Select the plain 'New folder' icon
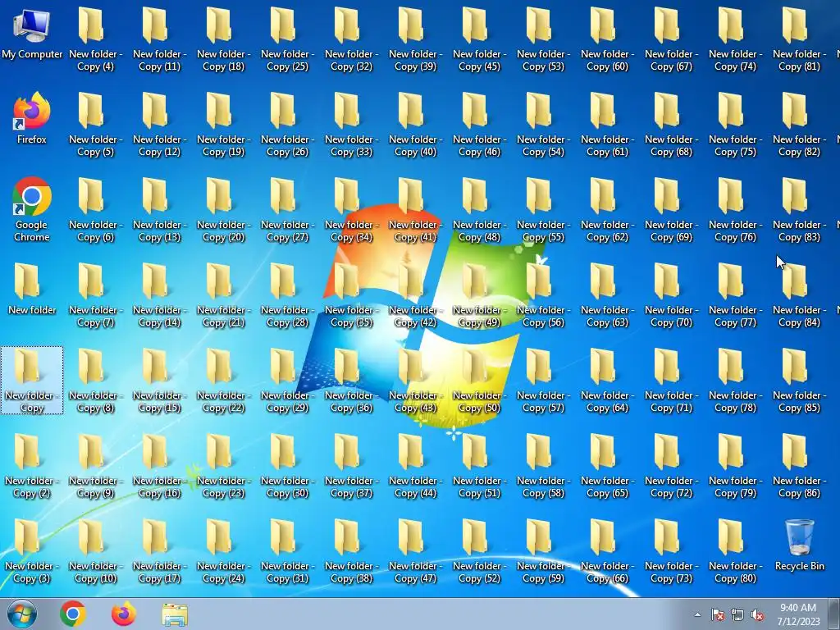The image size is (840, 630). (x=32, y=290)
